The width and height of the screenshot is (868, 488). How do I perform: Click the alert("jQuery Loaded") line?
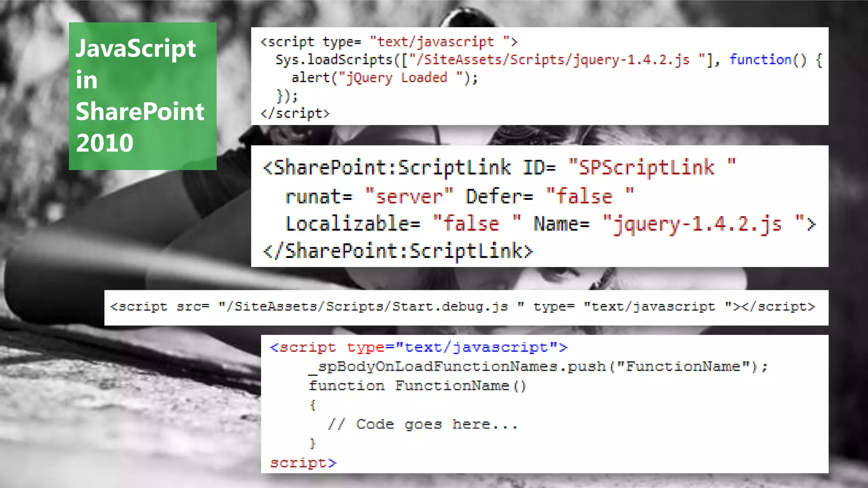384,78
